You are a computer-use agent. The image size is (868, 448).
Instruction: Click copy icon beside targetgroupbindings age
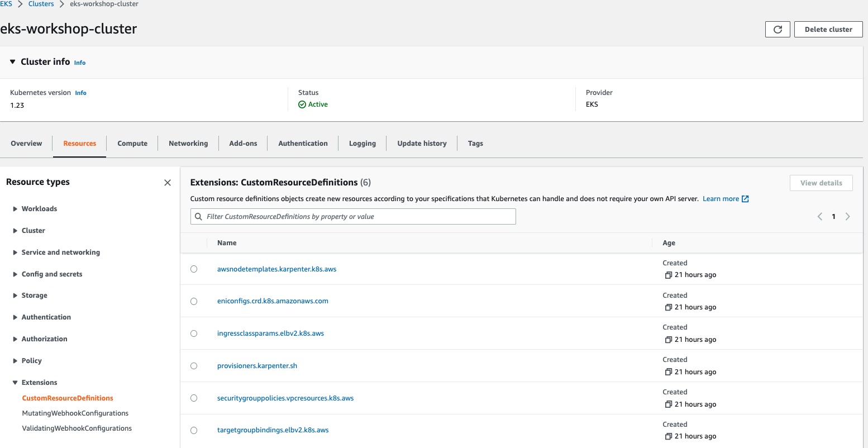(x=668, y=436)
